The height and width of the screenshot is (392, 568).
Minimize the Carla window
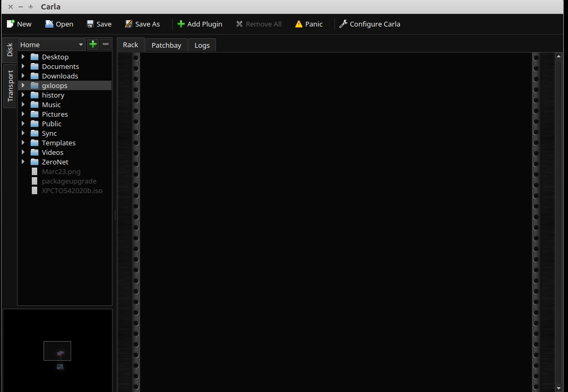tap(21, 7)
